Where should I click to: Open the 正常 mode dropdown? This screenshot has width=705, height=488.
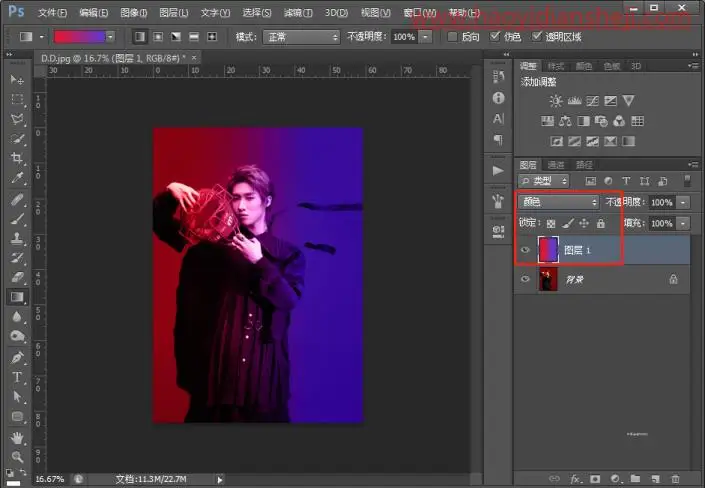tap(301, 37)
